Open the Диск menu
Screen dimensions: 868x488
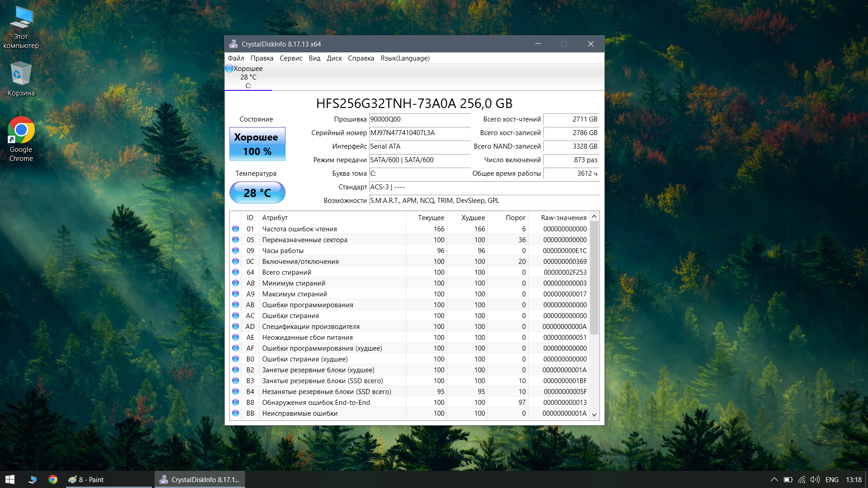click(x=334, y=58)
